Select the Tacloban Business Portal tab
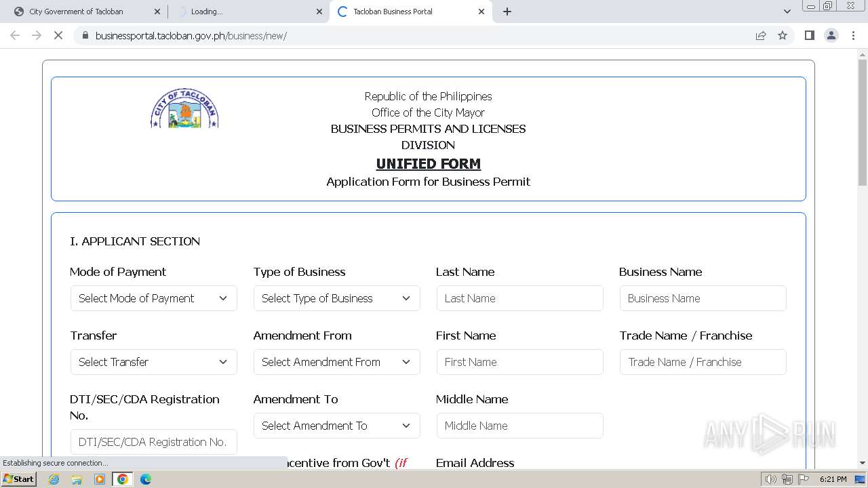This screenshot has width=868, height=488. (410, 12)
